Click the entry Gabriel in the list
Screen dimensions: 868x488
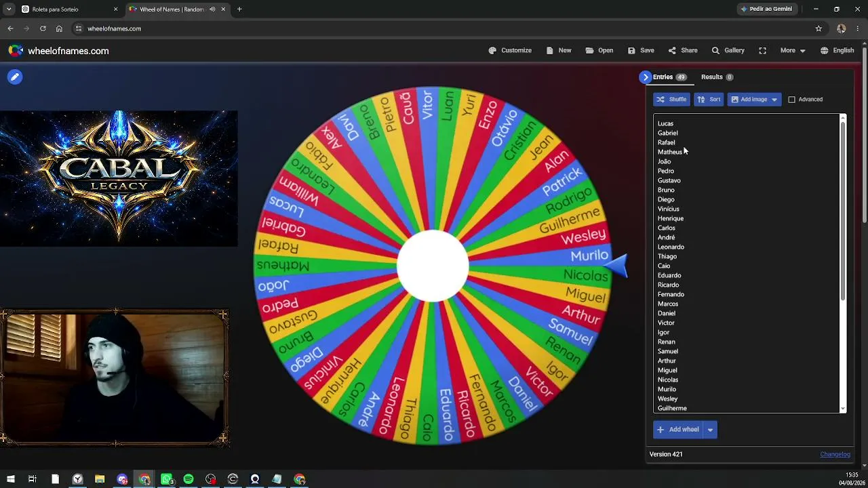tap(667, 134)
